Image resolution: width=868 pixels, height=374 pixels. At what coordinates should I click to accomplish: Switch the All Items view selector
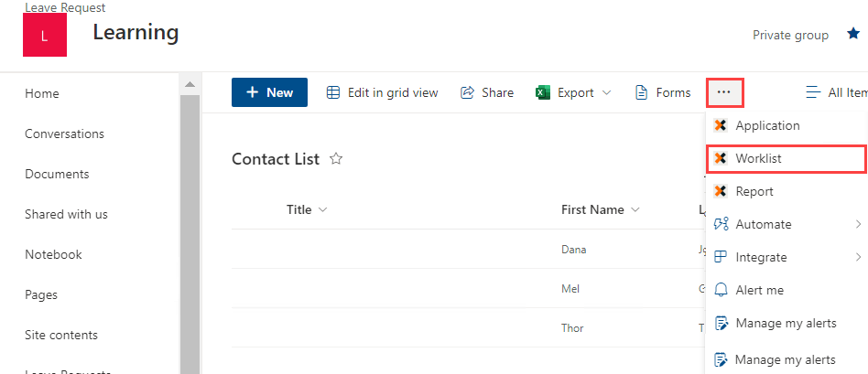[835, 92]
